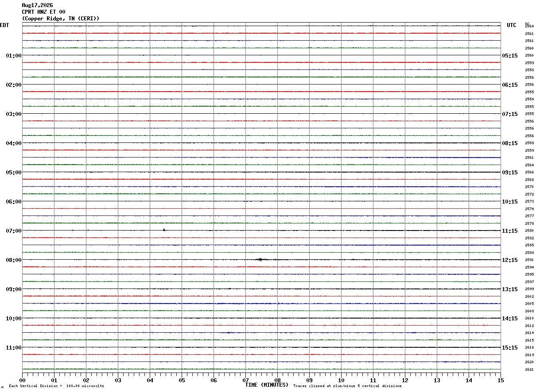
Task: Click the 00 minute tick label on axis
Action: tap(22, 380)
